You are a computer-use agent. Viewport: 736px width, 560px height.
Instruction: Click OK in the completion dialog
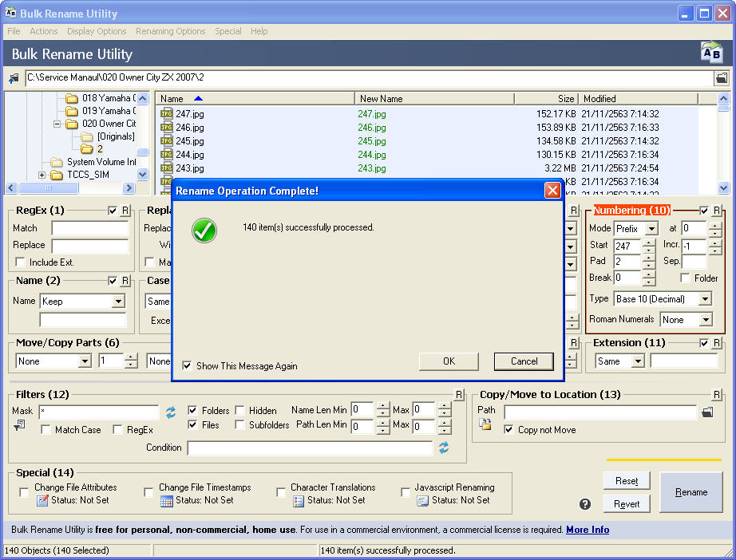coord(449,361)
